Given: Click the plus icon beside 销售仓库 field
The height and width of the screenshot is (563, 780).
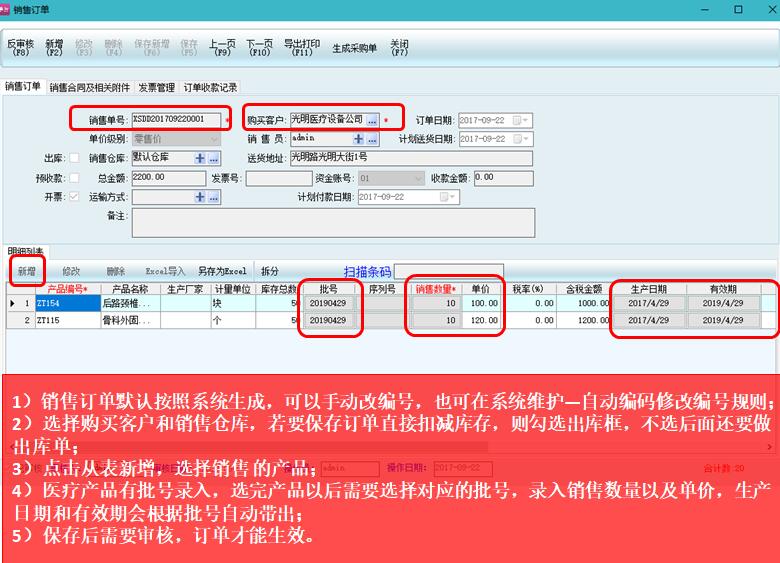Looking at the screenshot, I should [200, 158].
